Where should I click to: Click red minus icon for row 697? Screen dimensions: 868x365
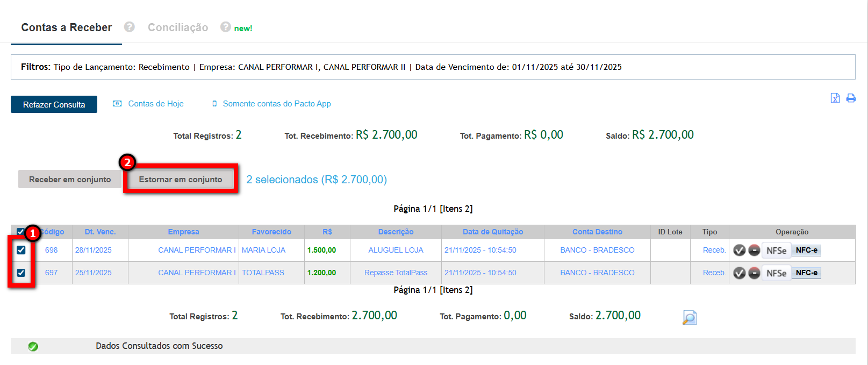pos(754,273)
